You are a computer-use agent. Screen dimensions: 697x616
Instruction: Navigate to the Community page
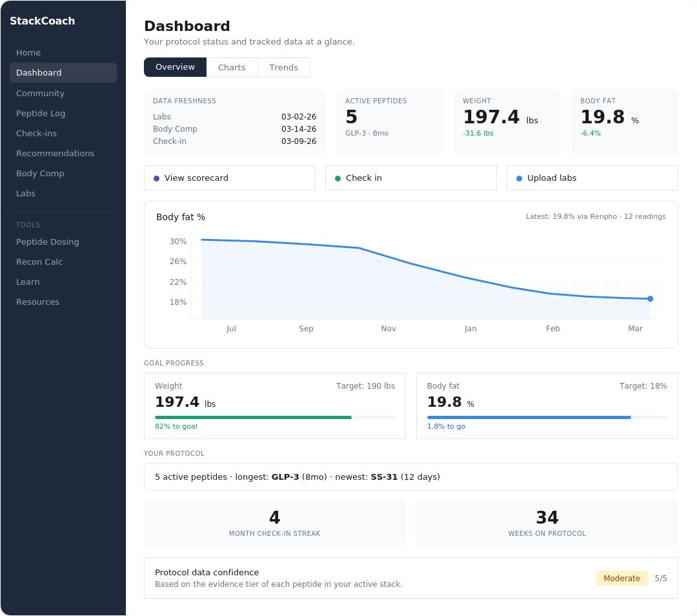(x=40, y=94)
